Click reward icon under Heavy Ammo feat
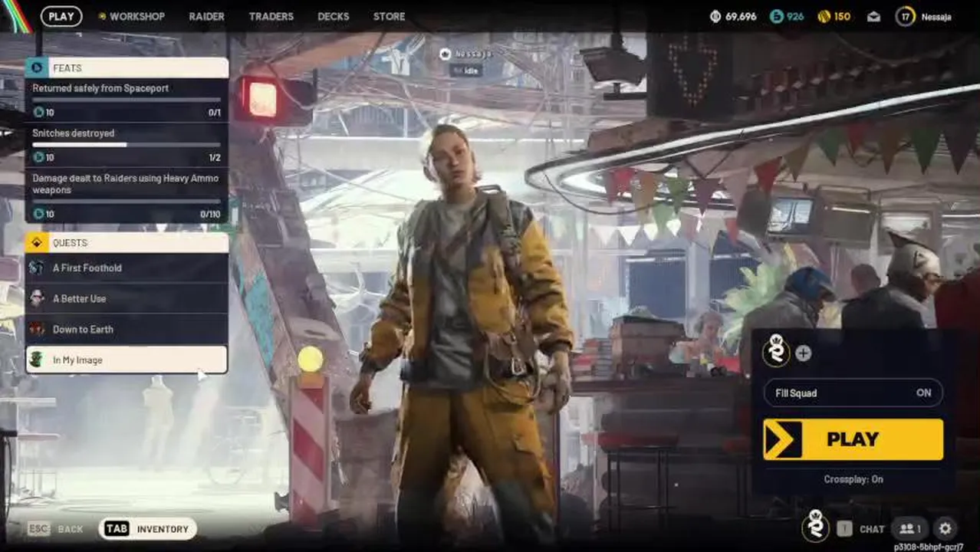The height and width of the screenshot is (552, 980). pyautogui.click(x=38, y=214)
